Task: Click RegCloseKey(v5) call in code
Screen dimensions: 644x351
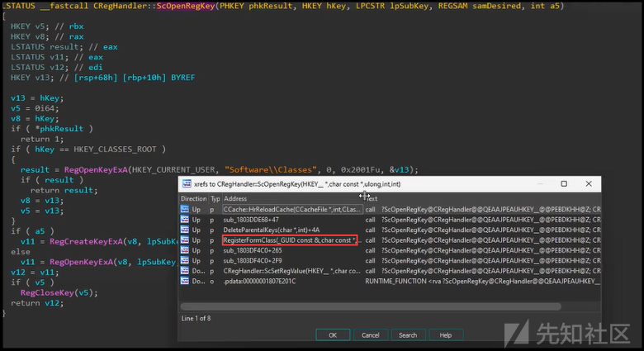Action: (x=59, y=292)
